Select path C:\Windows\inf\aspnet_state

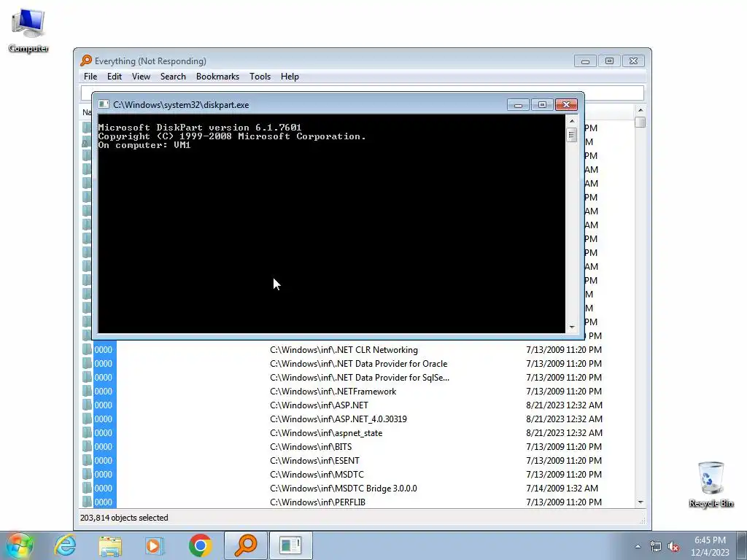[326, 432]
